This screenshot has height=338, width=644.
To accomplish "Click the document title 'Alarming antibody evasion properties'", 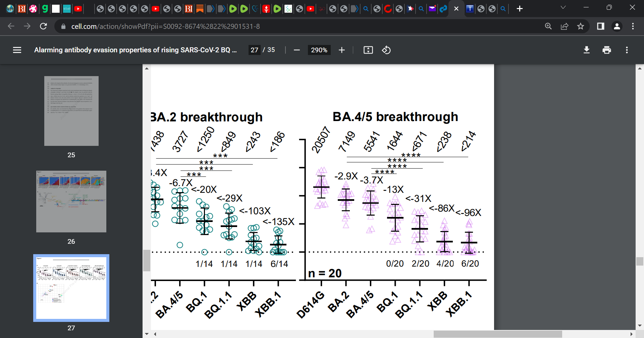I will coord(136,50).
